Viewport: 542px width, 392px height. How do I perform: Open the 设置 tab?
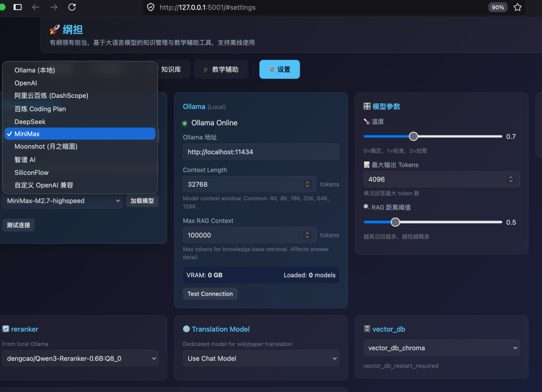280,69
